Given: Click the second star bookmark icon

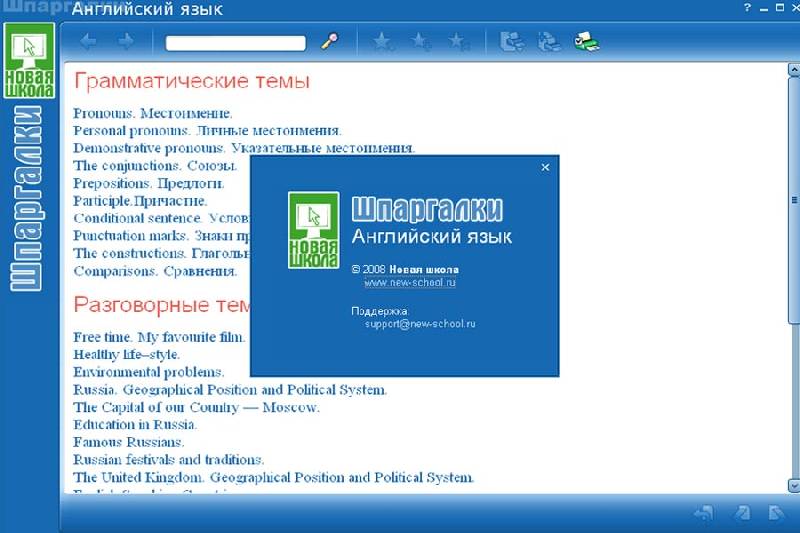Looking at the screenshot, I should (420, 42).
